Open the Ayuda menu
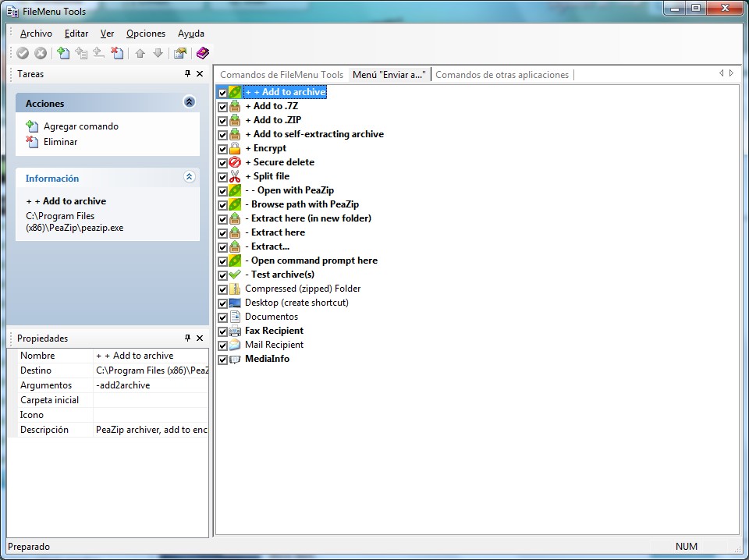This screenshot has height=560, width=749. tap(191, 34)
